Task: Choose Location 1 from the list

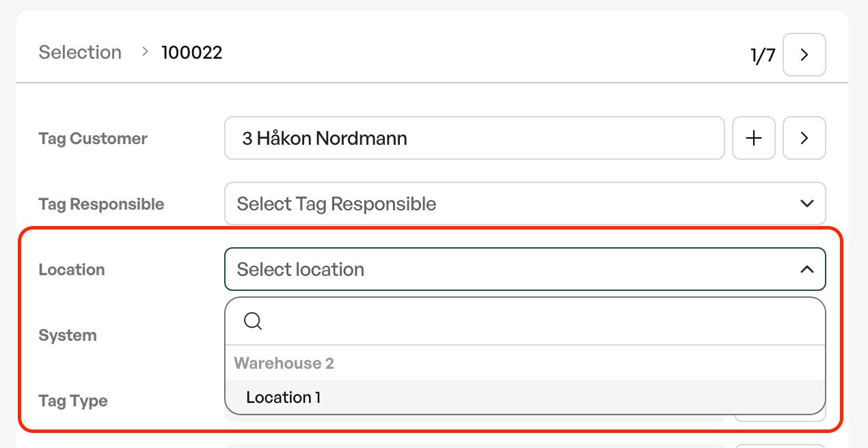Action: pyautogui.click(x=525, y=397)
